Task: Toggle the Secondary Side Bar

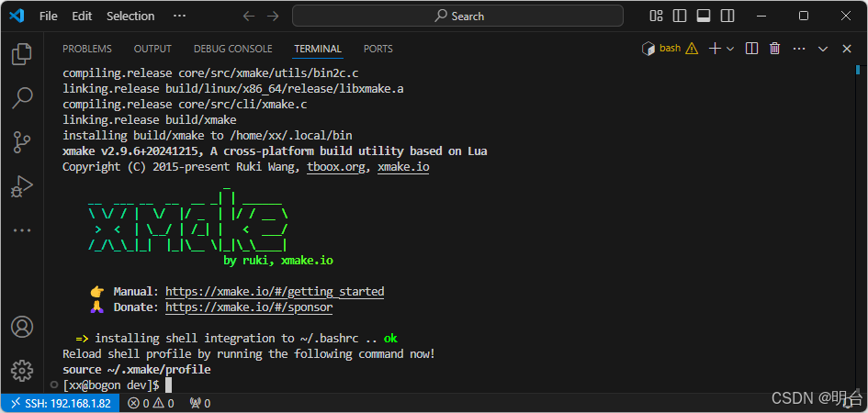Action: click(727, 16)
